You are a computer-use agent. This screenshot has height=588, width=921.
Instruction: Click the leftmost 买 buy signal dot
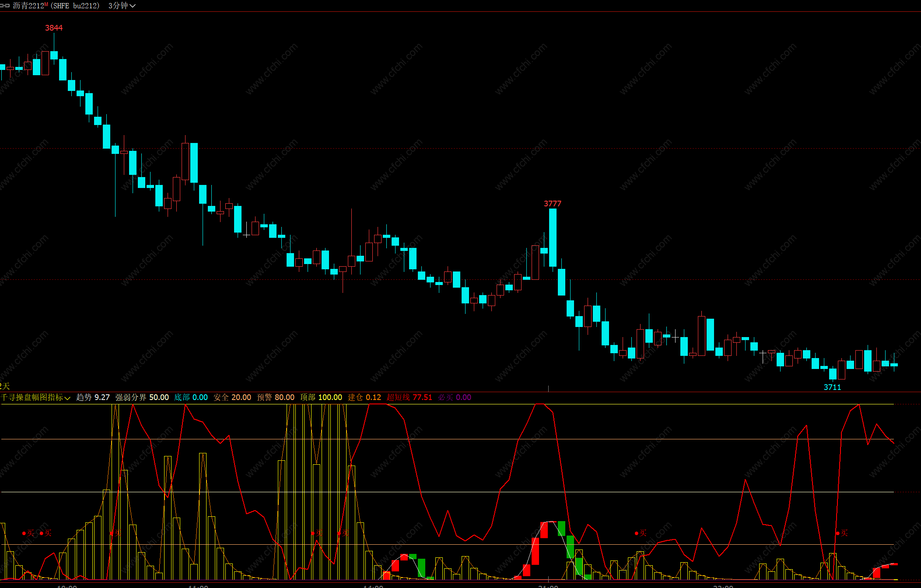pyautogui.click(x=25, y=533)
